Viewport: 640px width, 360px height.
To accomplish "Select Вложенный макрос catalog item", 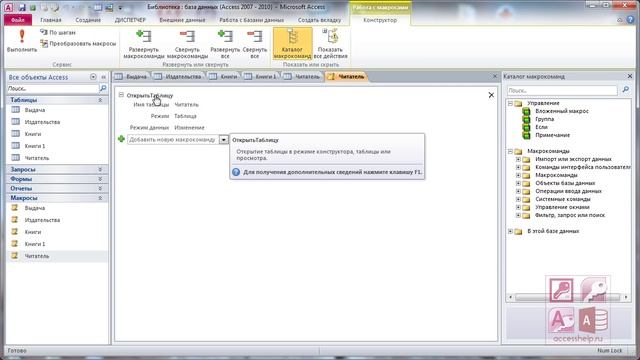I will click(x=562, y=111).
